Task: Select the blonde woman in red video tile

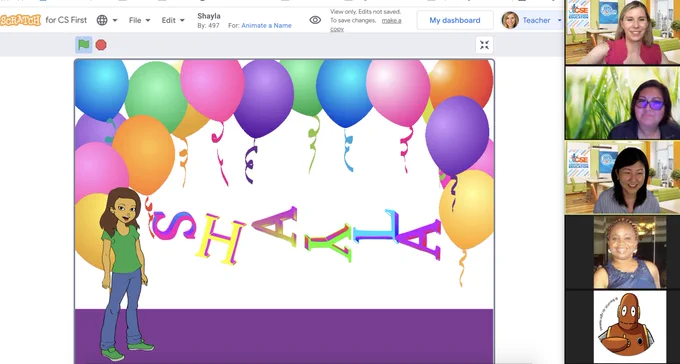Action: (622, 32)
